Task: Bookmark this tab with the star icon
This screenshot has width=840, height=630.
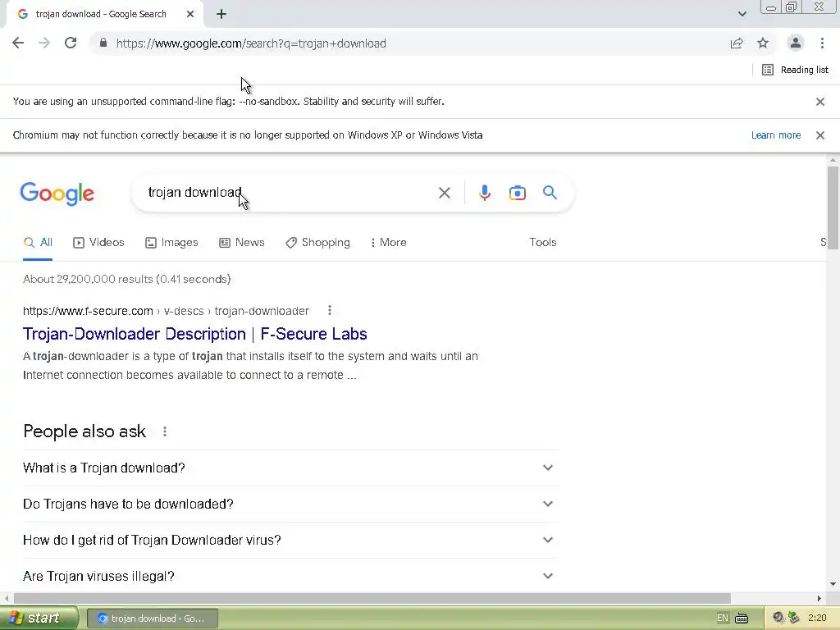Action: pos(763,43)
